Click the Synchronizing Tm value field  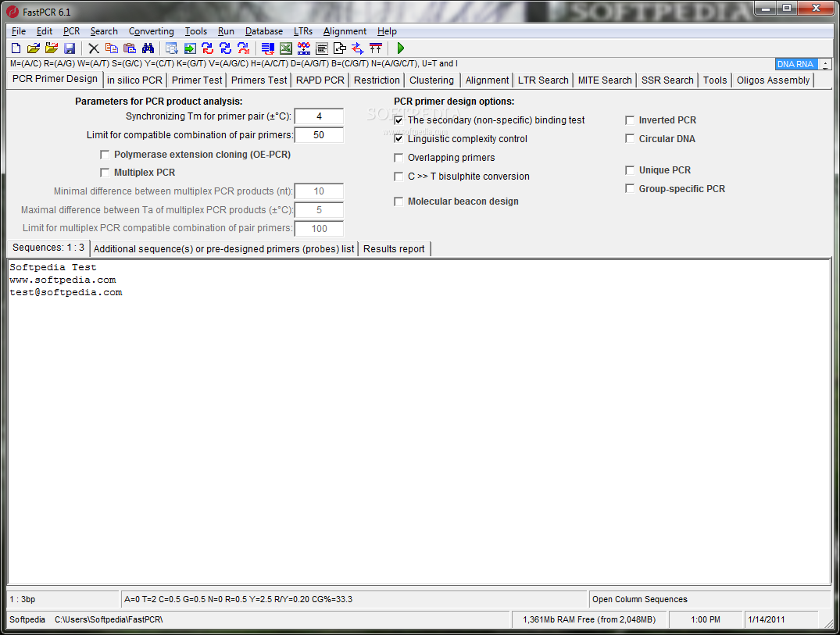[x=319, y=116]
